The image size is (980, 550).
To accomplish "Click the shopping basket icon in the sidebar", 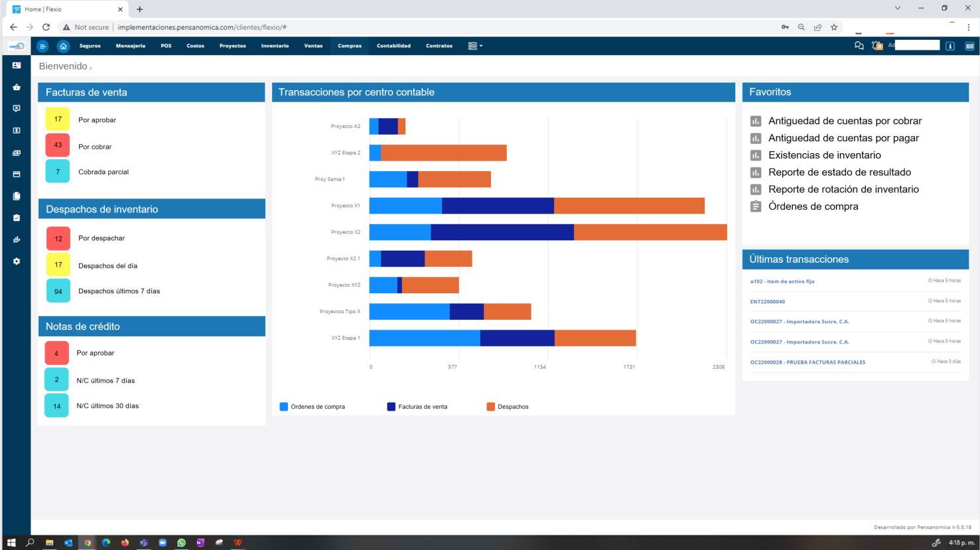I will pyautogui.click(x=17, y=87).
